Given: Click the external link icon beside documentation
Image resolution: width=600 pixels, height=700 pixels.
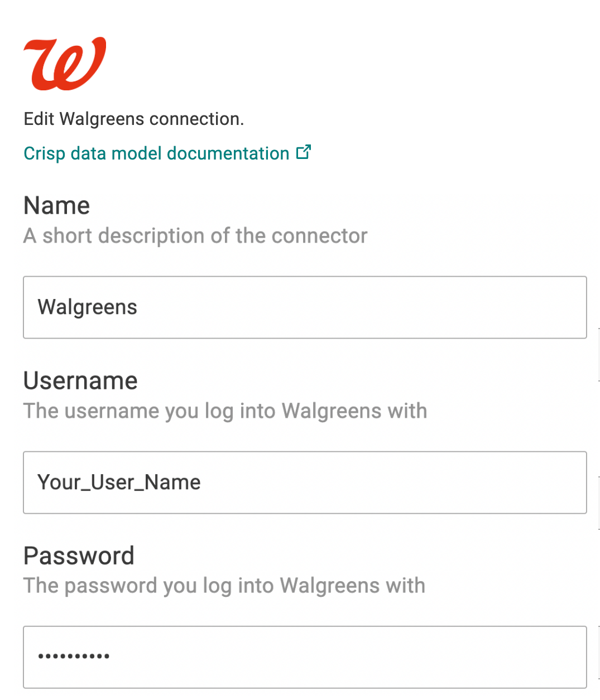Looking at the screenshot, I should (304, 152).
